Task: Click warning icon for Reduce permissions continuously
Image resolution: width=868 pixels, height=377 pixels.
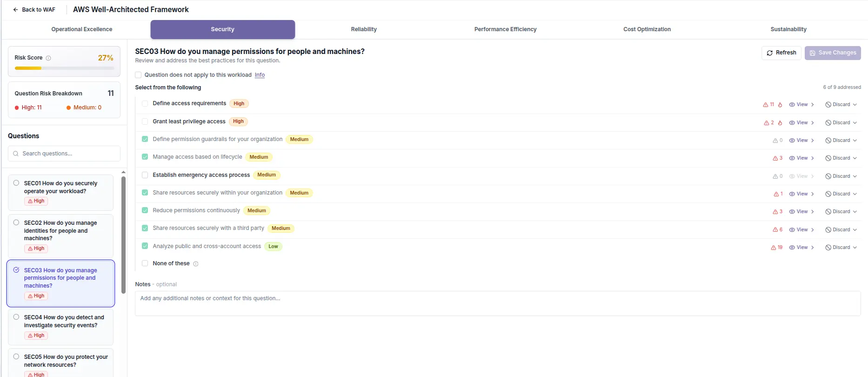Action: (775, 212)
